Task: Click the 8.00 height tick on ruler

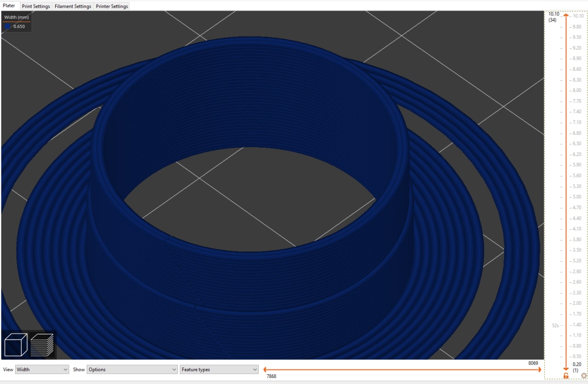Action: [x=577, y=91]
